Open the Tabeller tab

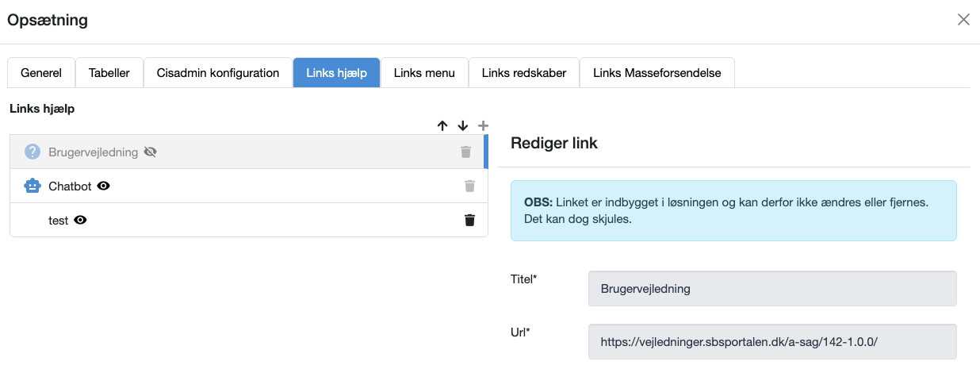click(x=109, y=73)
